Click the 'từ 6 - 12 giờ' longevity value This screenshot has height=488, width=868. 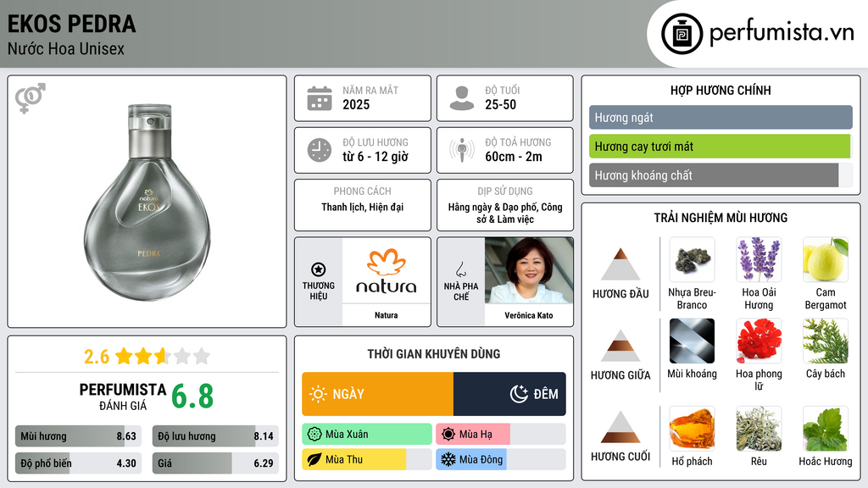[x=376, y=157]
